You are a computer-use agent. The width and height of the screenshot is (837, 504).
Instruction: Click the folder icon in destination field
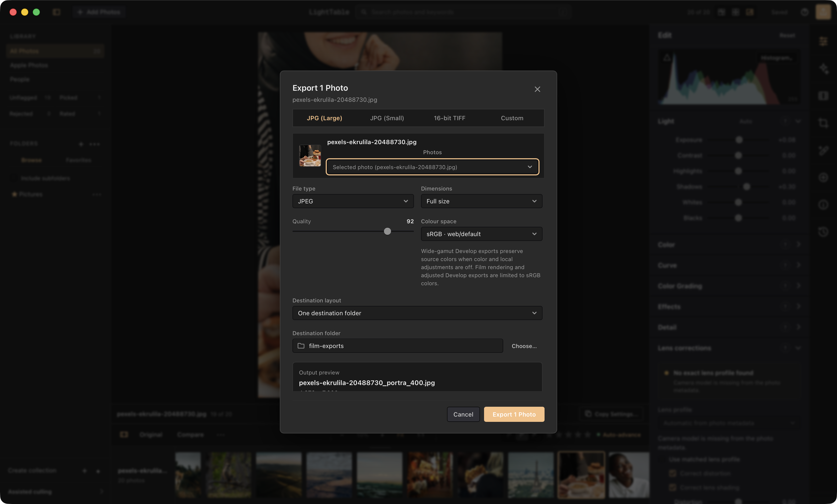[301, 346]
